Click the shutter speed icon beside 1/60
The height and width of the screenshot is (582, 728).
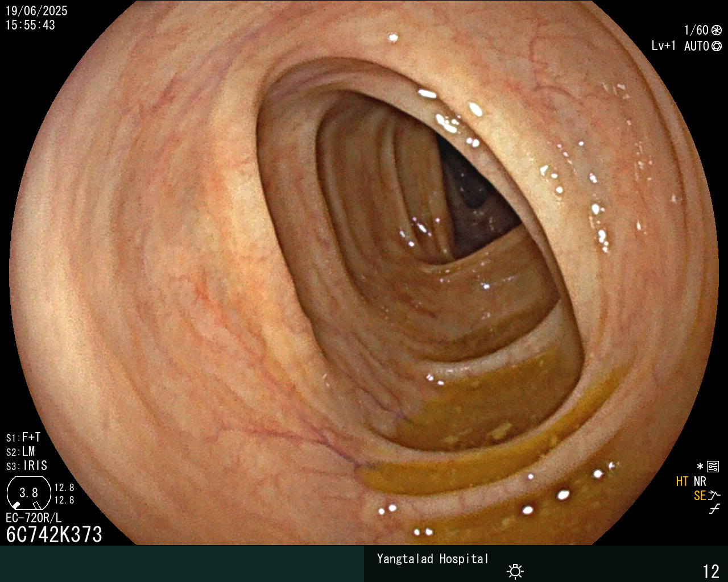click(717, 30)
